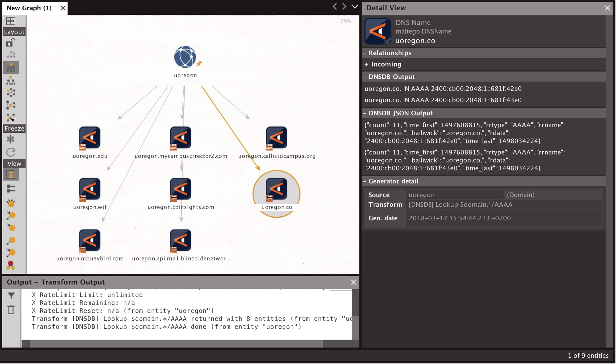This screenshot has width=616, height=364.
Task: Click the move/pan tool icon atop the sidebar
Action: click(11, 21)
